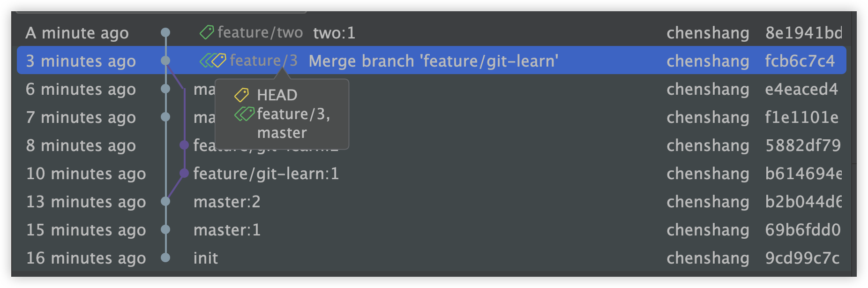This screenshot has width=868, height=288.
Task: Click the graph node of the init commit
Action: coord(165,258)
